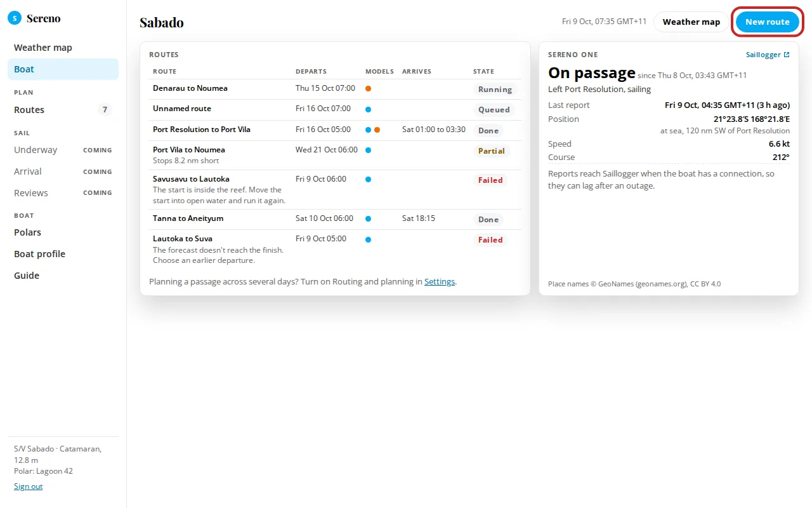
Task: Click arrival Sat 01:00 to 03:30
Action: [x=434, y=129]
